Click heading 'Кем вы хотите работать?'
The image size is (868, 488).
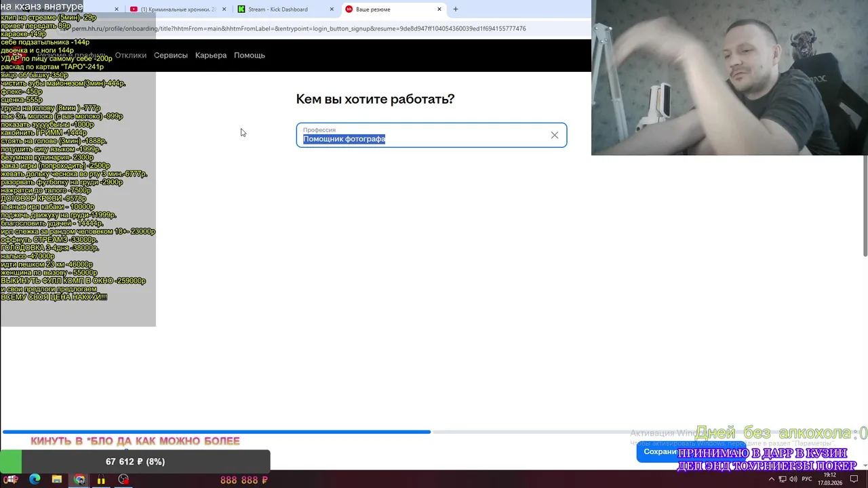pyautogui.click(x=375, y=99)
